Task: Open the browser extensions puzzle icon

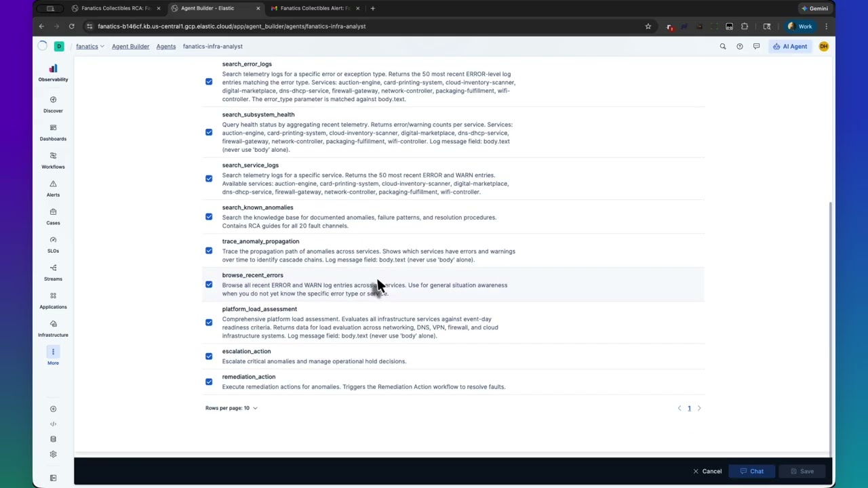Action: (x=745, y=26)
